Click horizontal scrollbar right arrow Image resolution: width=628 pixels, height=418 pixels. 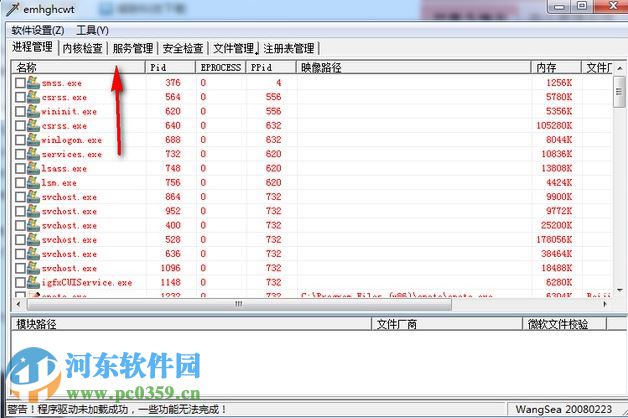pos(605,304)
